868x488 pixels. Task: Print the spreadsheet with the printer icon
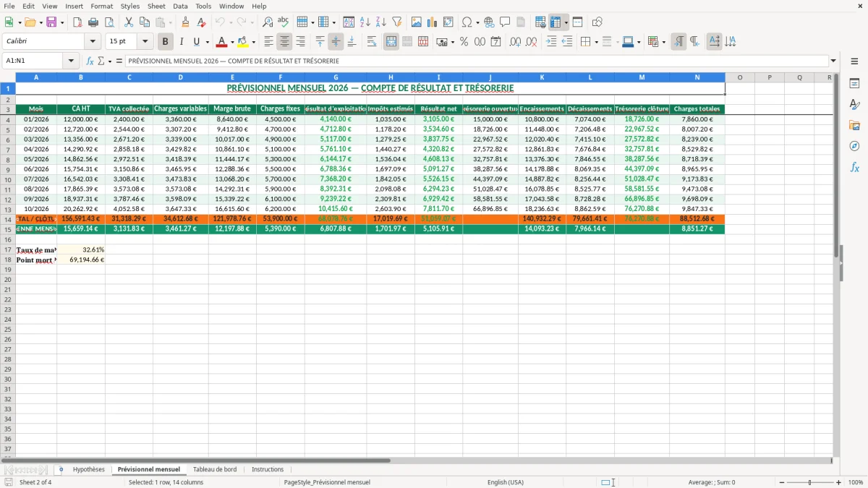pyautogui.click(x=93, y=22)
